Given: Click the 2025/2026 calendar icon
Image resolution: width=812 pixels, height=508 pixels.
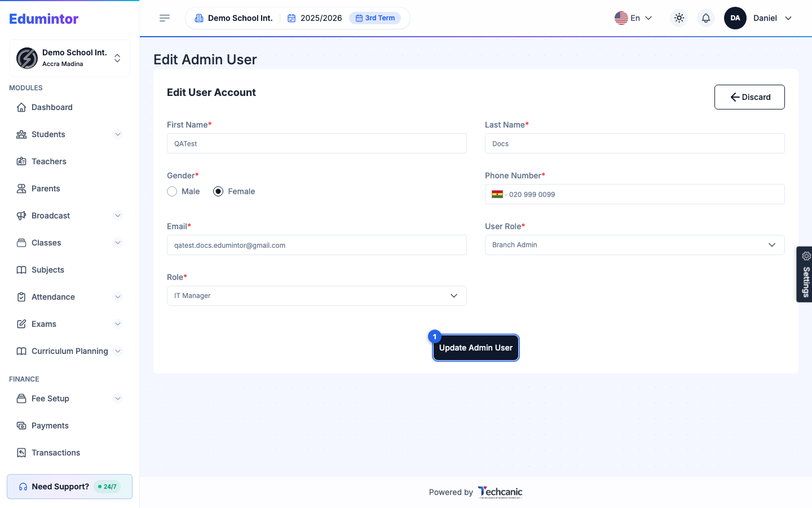Looking at the screenshot, I should 292,18.
